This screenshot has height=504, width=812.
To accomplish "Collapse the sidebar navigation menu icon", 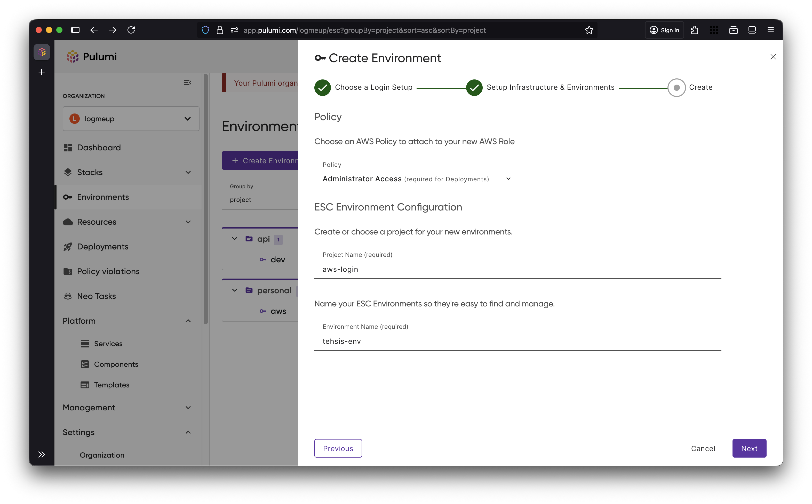I will pos(187,82).
